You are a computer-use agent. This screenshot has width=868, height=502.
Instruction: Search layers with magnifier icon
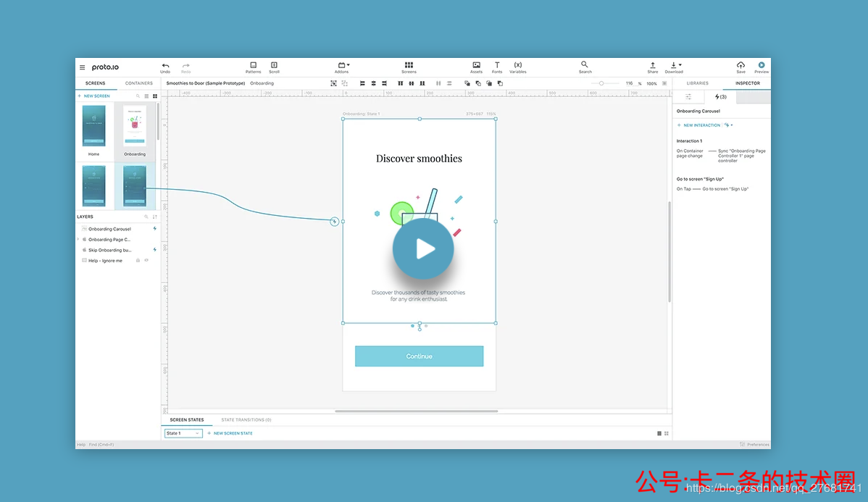[146, 217]
